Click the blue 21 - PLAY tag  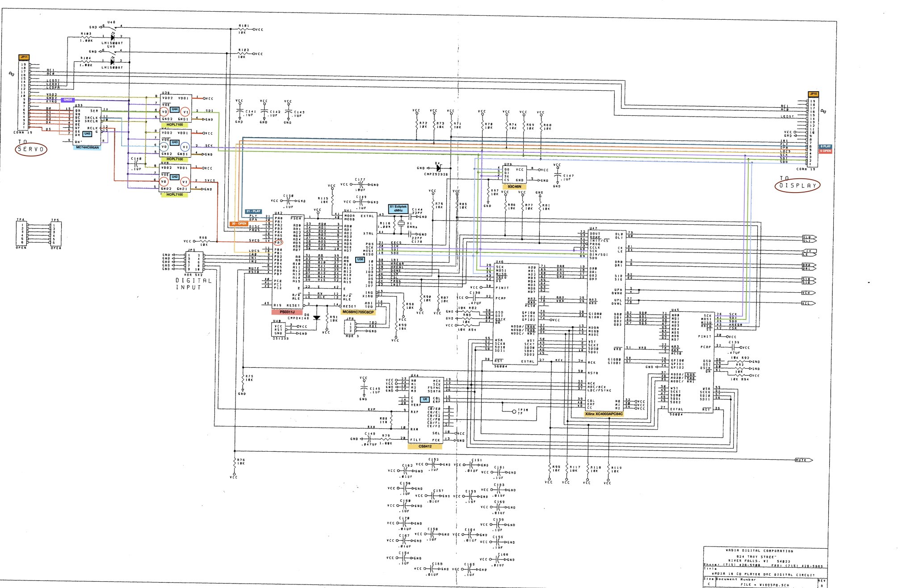point(253,211)
